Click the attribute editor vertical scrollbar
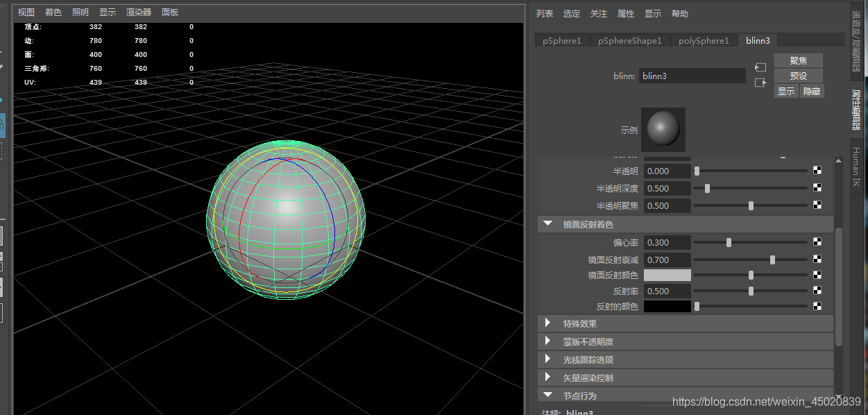Image resolution: width=868 pixels, height=415 pixels. tap(839, 285)
